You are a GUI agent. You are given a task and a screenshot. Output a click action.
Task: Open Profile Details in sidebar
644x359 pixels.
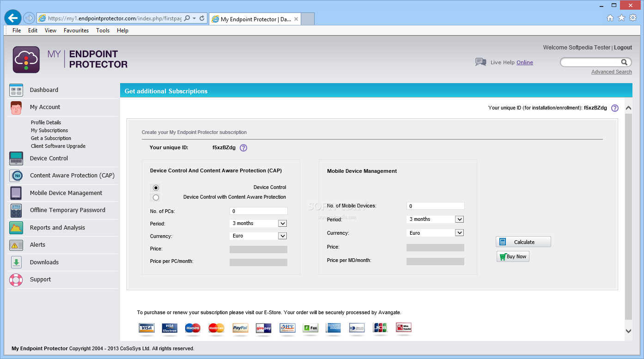(x=46, y=122)
